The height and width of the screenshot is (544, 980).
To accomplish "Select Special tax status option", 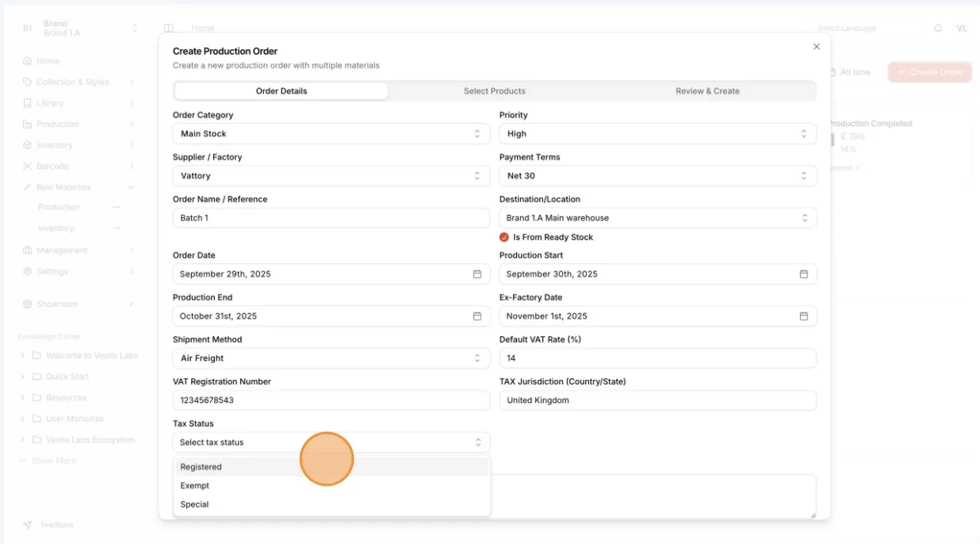I will click(x=331, y=504).
